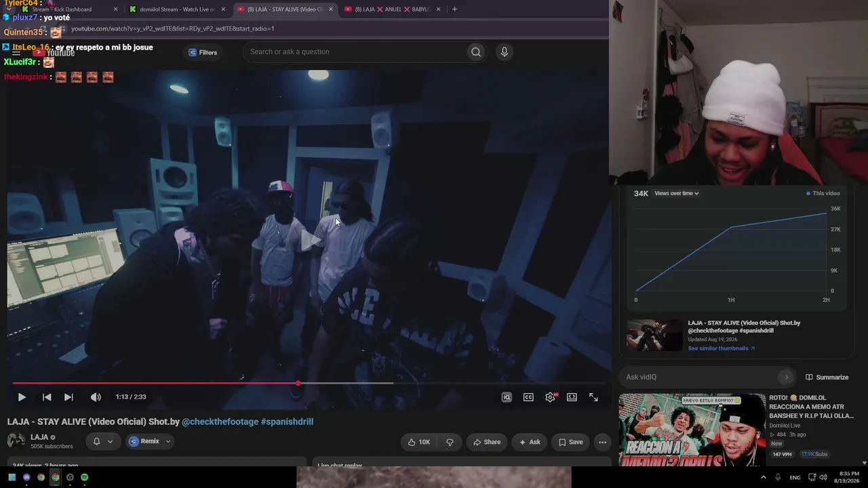Like the video with 10K likes

pos(418,442)
